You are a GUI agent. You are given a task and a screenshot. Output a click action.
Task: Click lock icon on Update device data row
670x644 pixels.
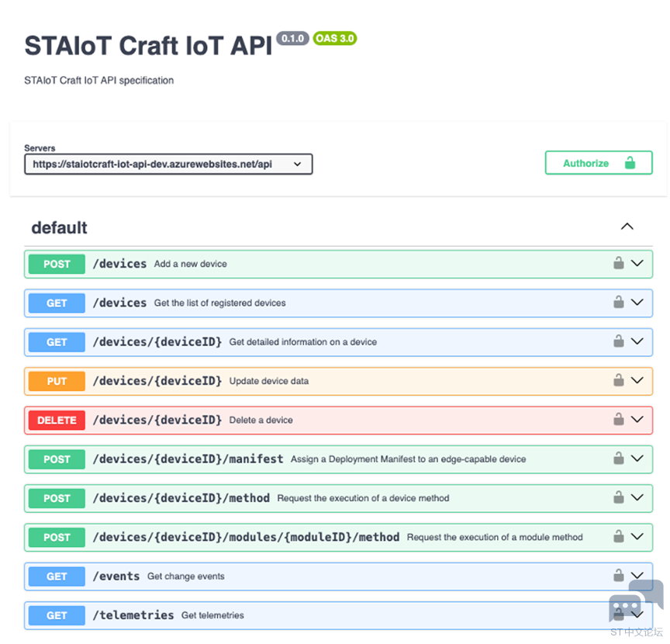tap(618, 379)
